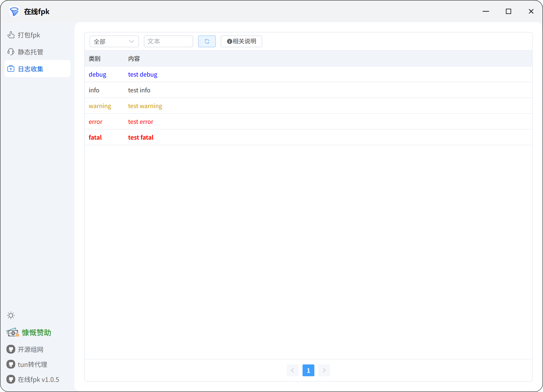Click the 慷慨赞助 money icon
543x392 pixels.
tap(13, 333)
